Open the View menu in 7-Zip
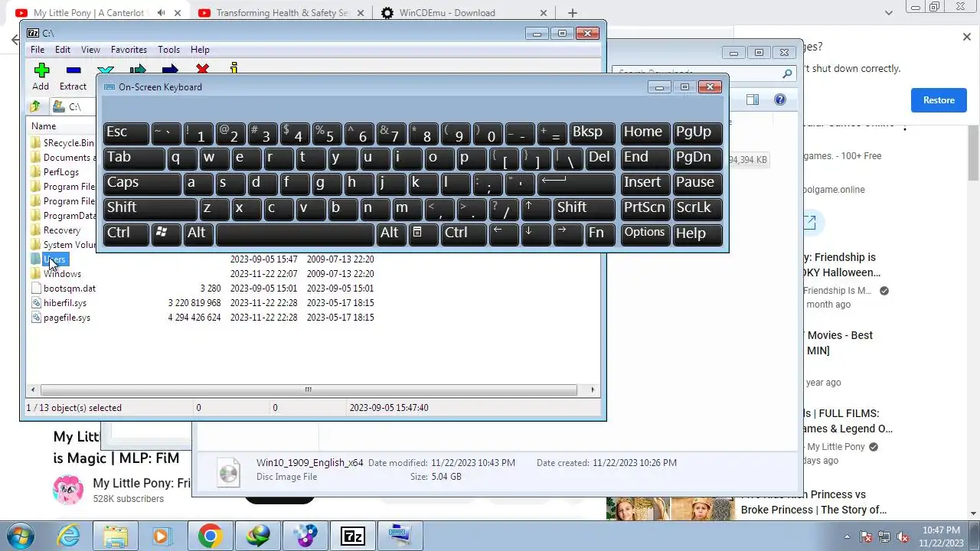Image resolution: width=980 pixels, height=551 pixels. [90, 50]
